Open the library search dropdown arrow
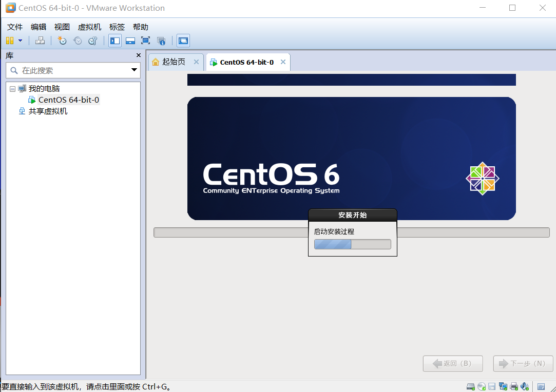 coord(134,70)
